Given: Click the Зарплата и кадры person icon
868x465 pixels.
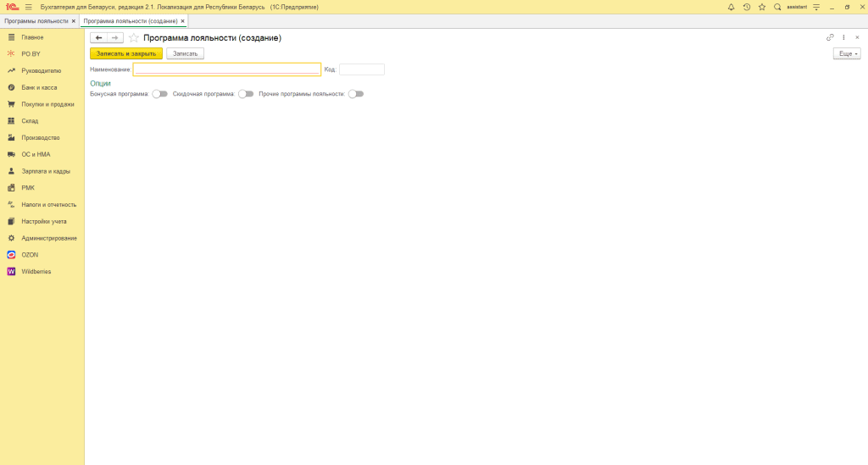Looking at the screenshot, I should tap(11, 171).
